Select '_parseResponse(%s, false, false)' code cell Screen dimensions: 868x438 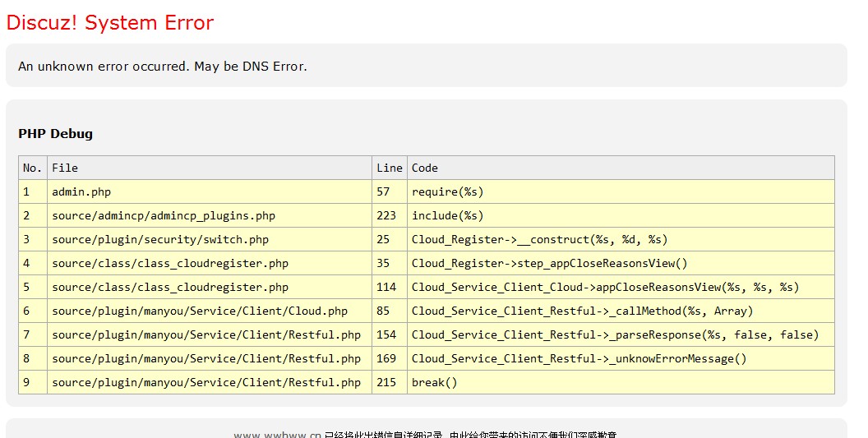(621, 334)
